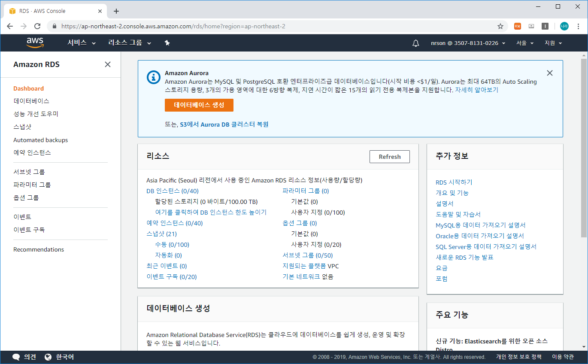Screen dimensions: 588x364
Task: Open 요금 pricing link
Action: click(442, 268)
